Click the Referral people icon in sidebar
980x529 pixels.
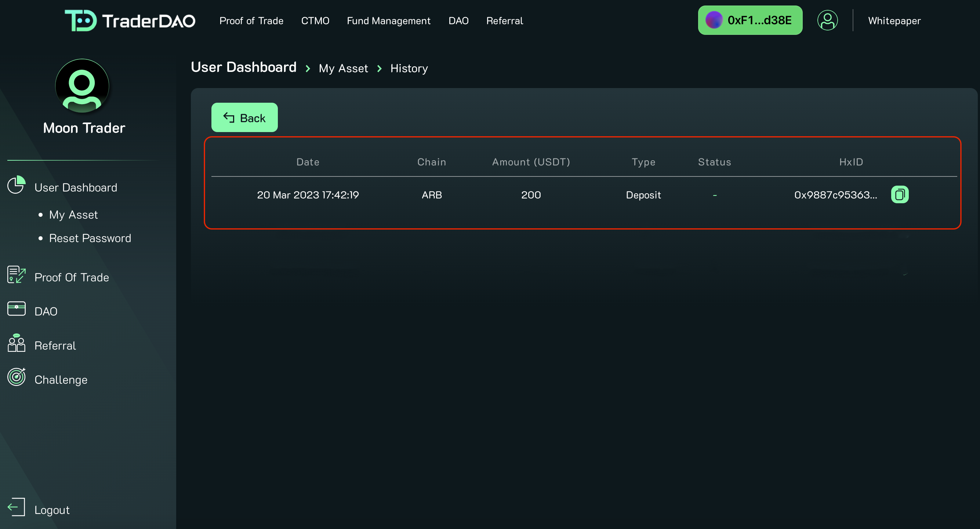click(17, 343)
